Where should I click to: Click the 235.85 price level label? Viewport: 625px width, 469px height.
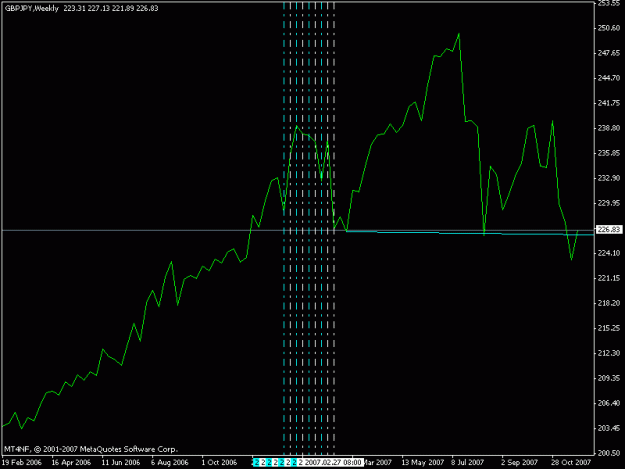(609, 153)
